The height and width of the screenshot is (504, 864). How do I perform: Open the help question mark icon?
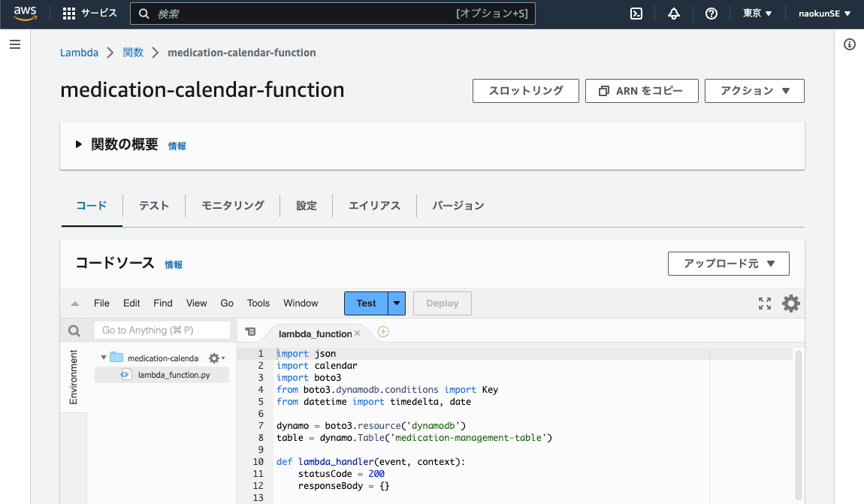711,14
